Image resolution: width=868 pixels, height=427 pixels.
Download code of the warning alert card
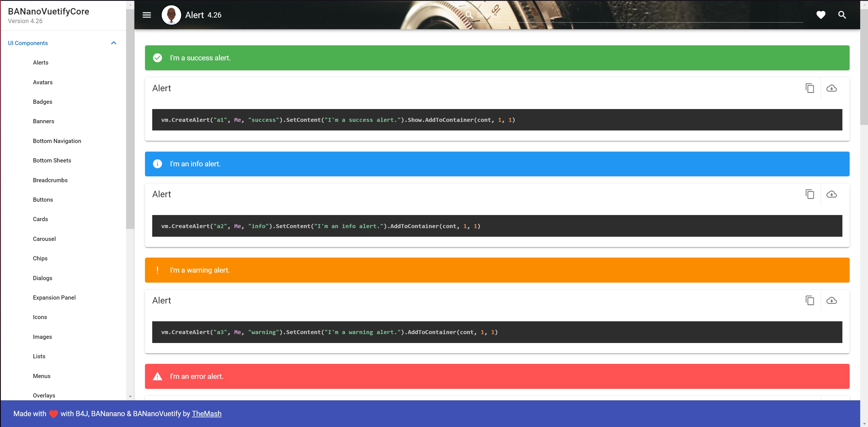coord(831,300)
